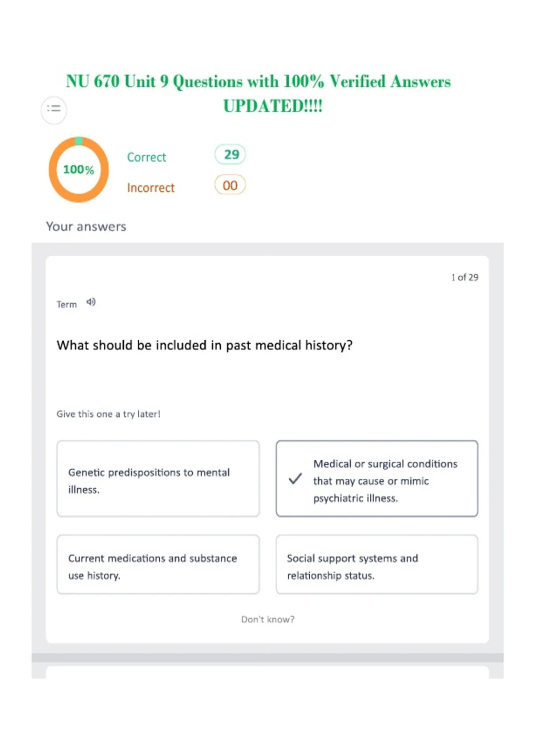Viewport: 534px width, 756px height.
Task: Click the checkmark on the selected answer
Action: [295, 479]
